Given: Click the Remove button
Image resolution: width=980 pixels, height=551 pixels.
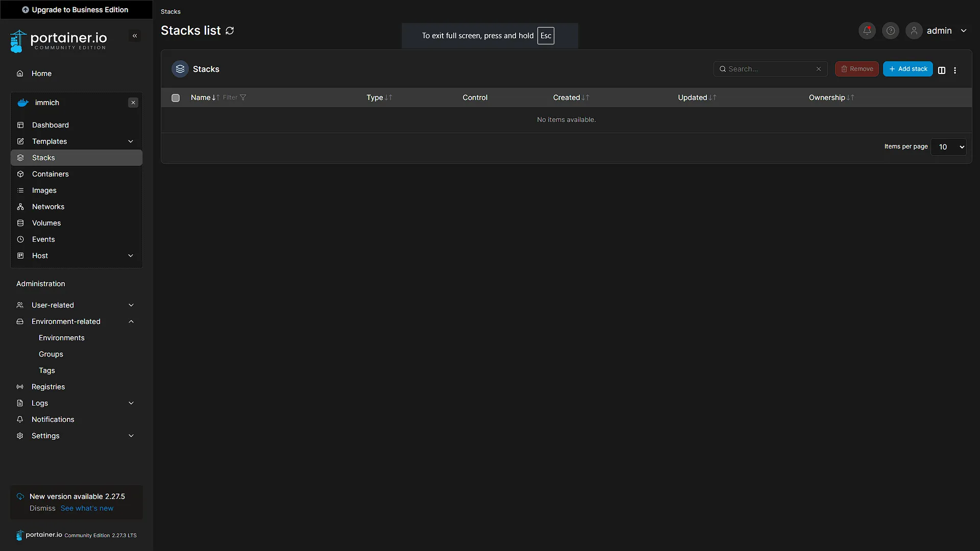Looking at the screenshot, I should (856, 69).
